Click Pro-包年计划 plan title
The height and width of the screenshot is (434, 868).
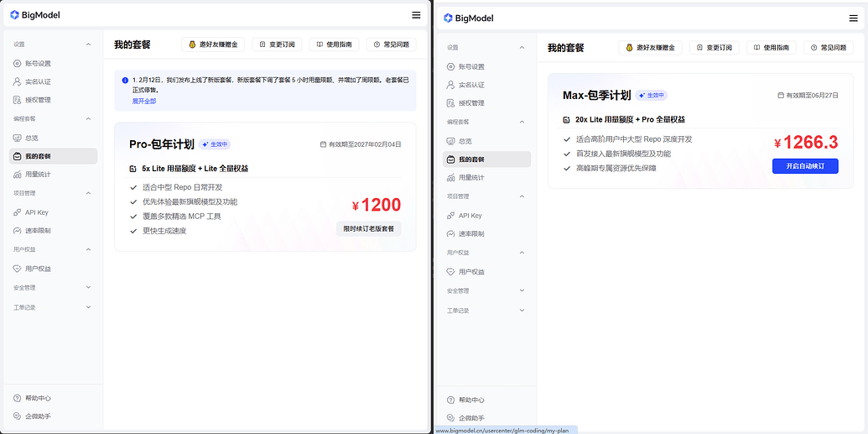(x=162, y=144)
